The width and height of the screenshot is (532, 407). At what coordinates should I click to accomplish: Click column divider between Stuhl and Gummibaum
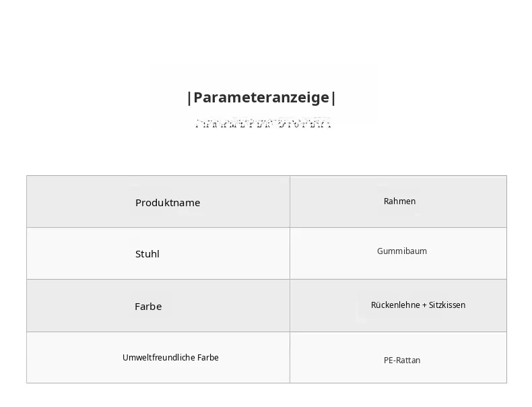pyautogui.click(x=290, y=253)
